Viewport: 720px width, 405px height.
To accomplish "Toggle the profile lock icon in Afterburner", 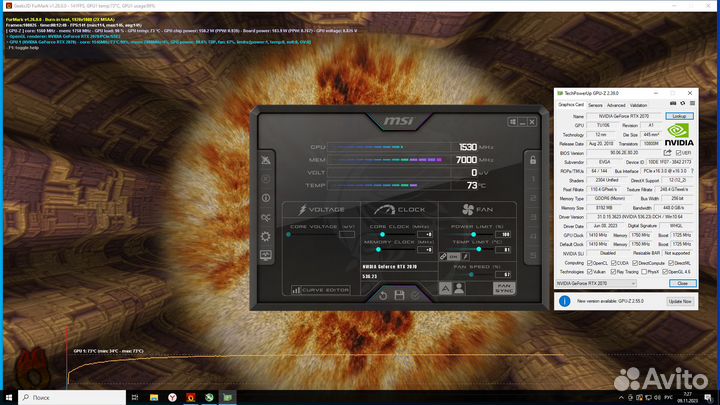I will pos(533,160).
